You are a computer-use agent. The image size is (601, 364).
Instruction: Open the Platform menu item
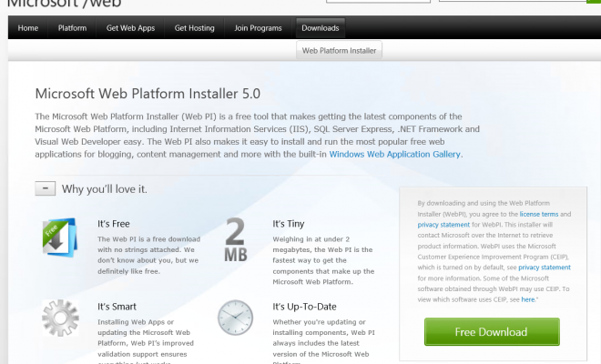pos(72,28)
